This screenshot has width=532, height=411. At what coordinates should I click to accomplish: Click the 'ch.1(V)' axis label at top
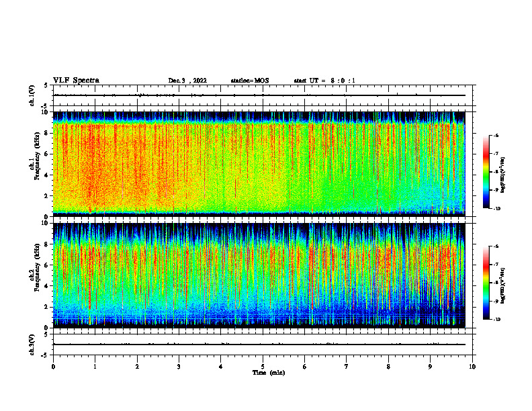pyautogui.click(x=32, y=95)
